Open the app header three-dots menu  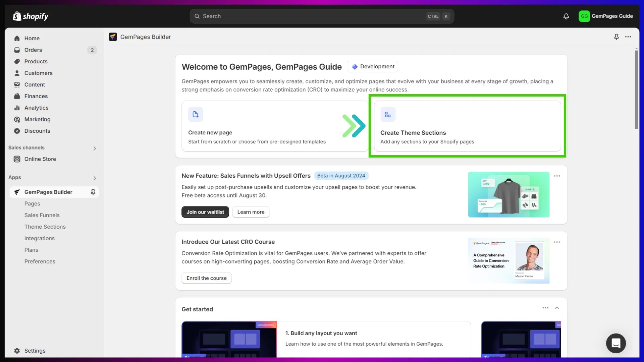tap(628, 37)
